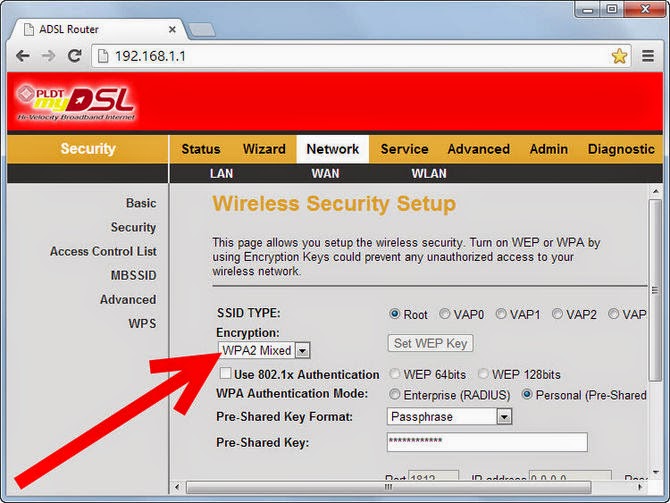Click the browser forward arrow
The height and width of the screenshot is (503, 670).
coord(49,56)
